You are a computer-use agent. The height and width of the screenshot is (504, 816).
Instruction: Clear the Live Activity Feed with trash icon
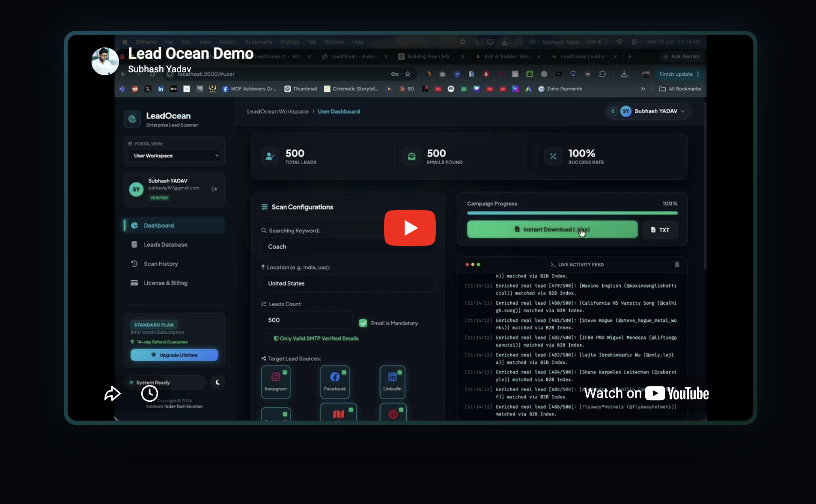tap(677, 264)
